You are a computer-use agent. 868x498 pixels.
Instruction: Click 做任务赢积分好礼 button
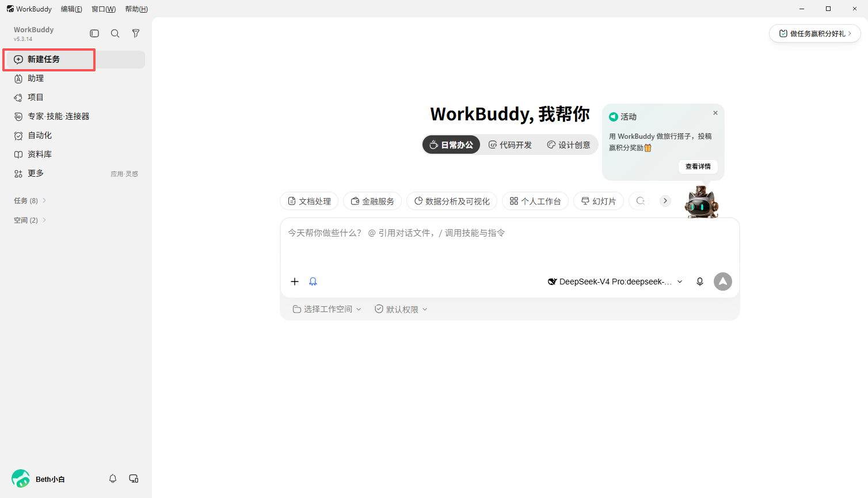coord(815,33)
